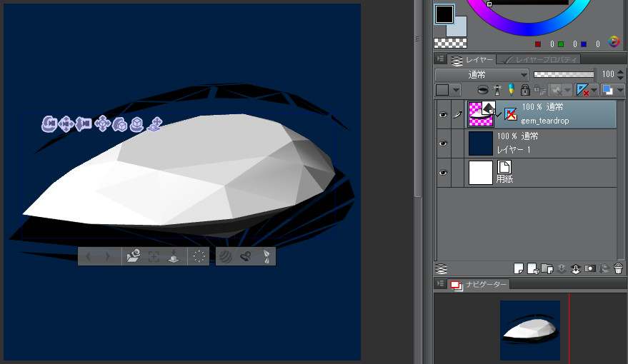Toggle eye icon on 用紙 layer

tap(443, 173)
